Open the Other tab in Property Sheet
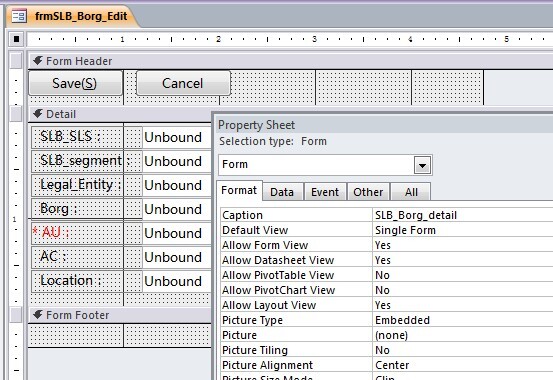Image resolution: width=553 pixels, height=380 pixels. [368, 192]
